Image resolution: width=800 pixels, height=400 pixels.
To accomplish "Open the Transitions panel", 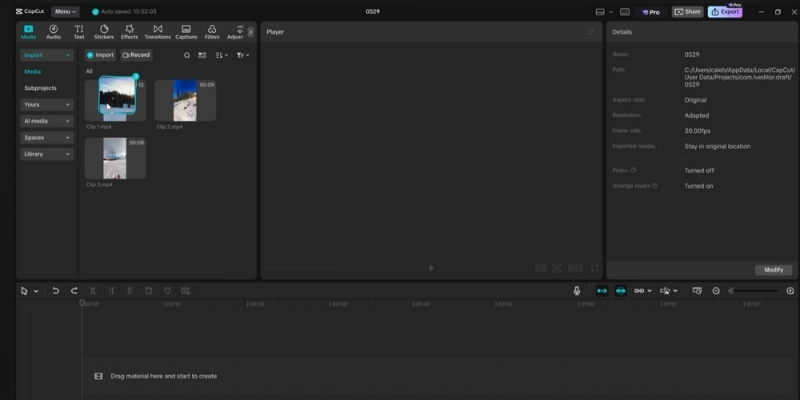I will click(x=157, y=31).
